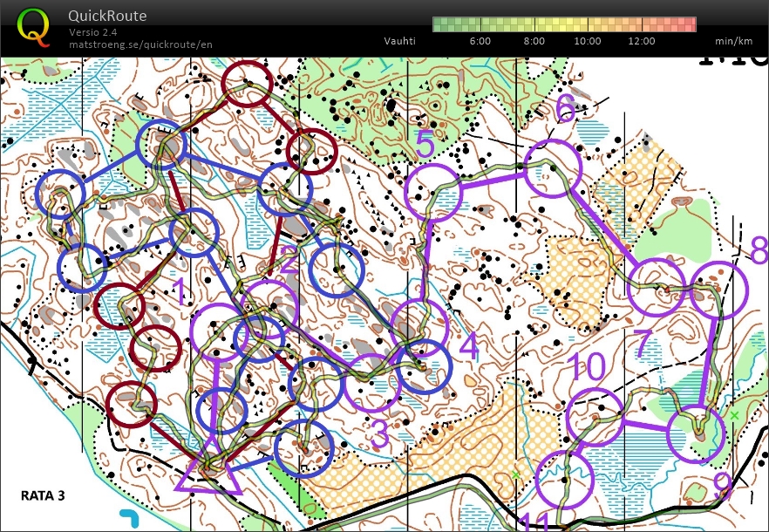
Task: Click the topmost dark red control circle
Action: (x=249, y=83)
